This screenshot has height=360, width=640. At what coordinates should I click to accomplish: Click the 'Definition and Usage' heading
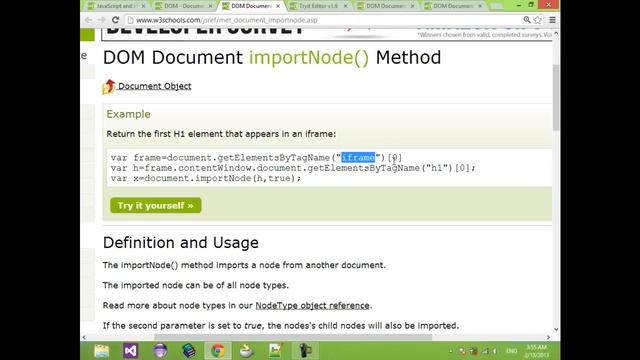click(180, 242)
